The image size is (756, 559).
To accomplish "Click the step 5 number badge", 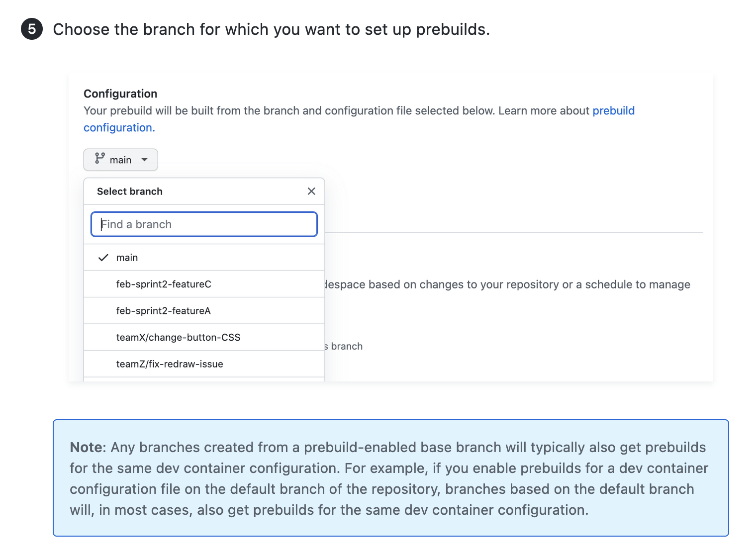I will tap(32, 29).
